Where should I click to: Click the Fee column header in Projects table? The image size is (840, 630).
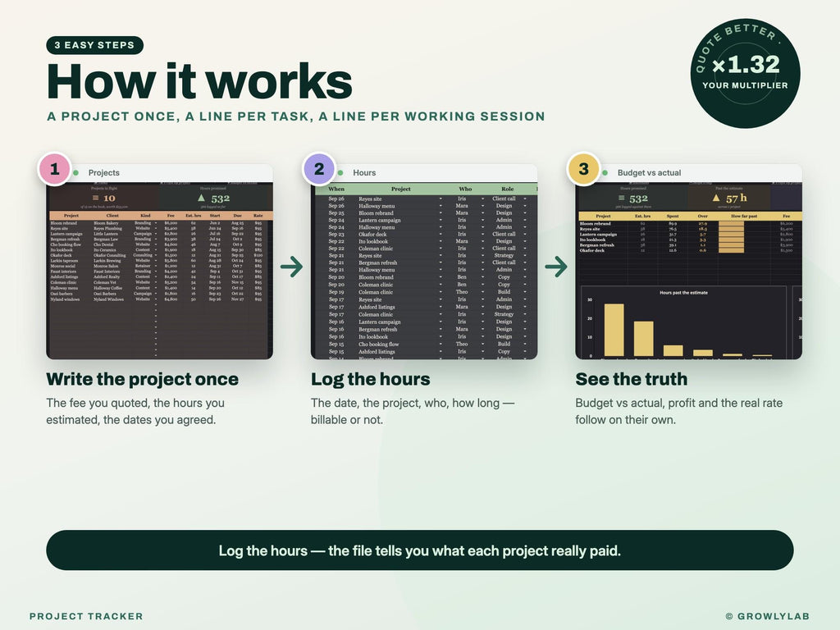[x=171, y=216]
